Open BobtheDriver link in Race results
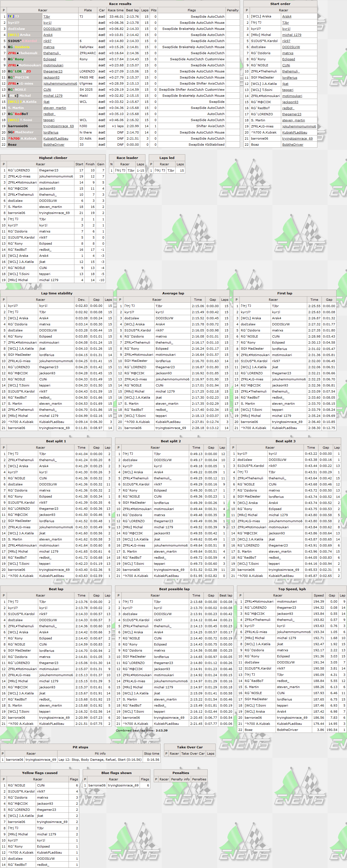 coord(54,144)
